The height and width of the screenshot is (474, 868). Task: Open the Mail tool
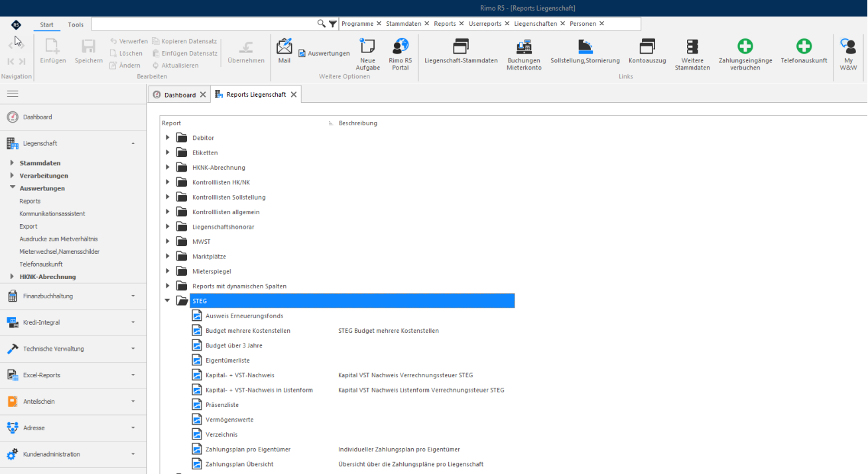point(284,51)
